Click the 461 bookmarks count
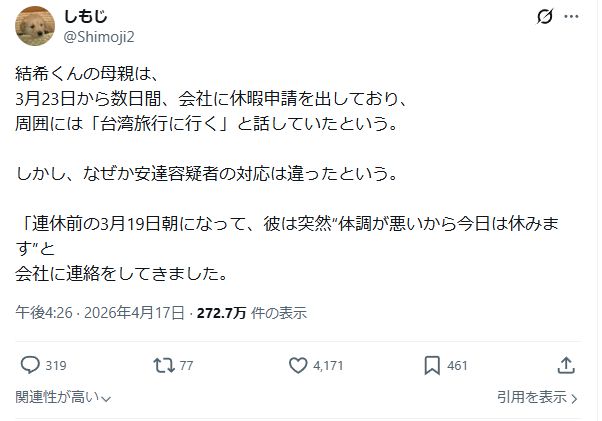Image resolution: width=602 pixels, height=421 pixels. (457, 366)
